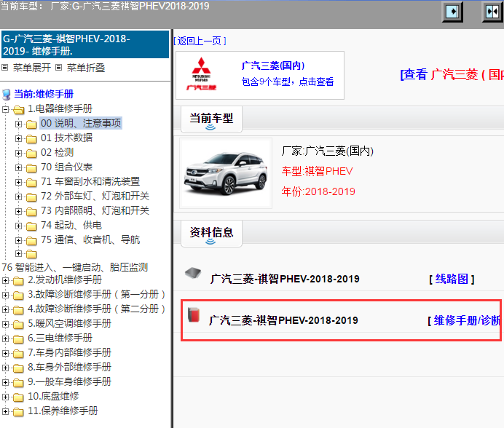Click 年份:2018-2019 text
This screenshot has width=504, height=428.
318,191
